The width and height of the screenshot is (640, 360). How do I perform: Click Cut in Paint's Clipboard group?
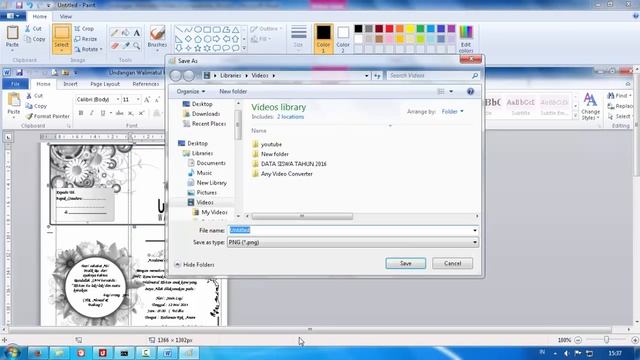click(x=33, y=29)
